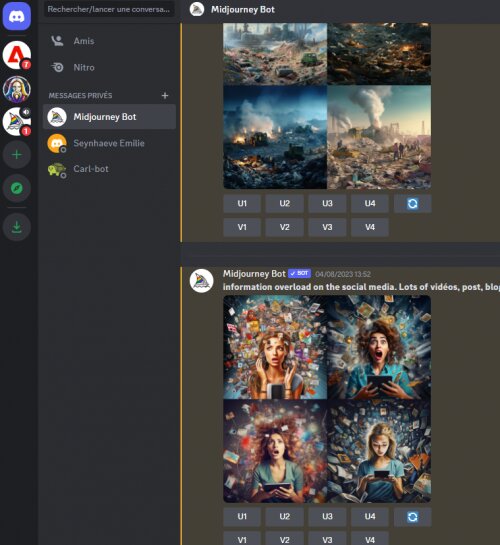Image resolution: width=500 pixels, height=545 pixels.
Task: Upscale the first landfill image with U1
Action: tap(242, 203)
